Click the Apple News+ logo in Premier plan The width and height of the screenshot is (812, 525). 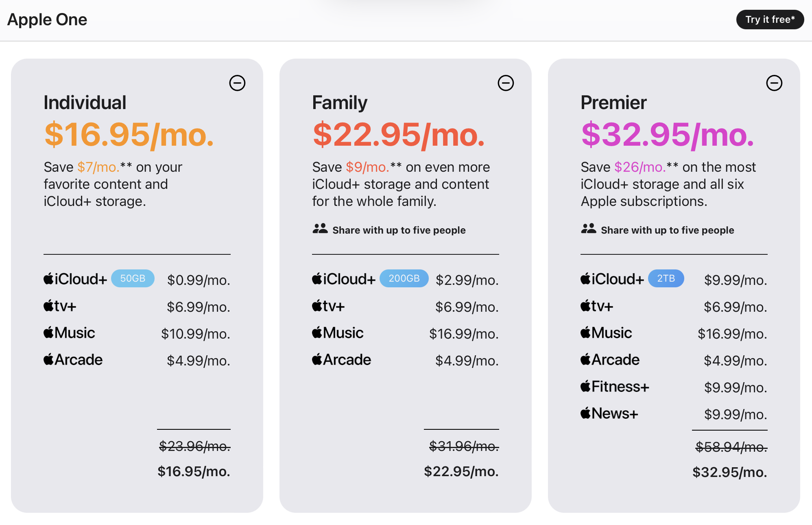coord(609,413)
